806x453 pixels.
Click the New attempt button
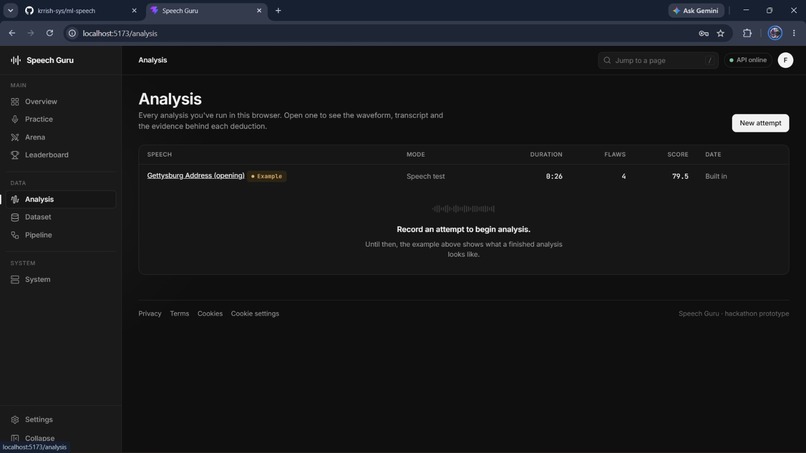[x=760, y=123]
